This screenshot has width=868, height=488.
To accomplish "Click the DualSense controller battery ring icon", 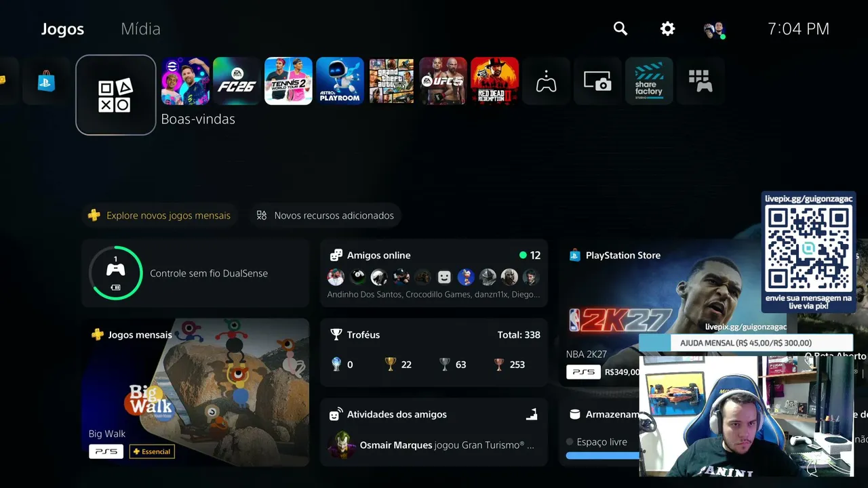I will coord(116,273).
